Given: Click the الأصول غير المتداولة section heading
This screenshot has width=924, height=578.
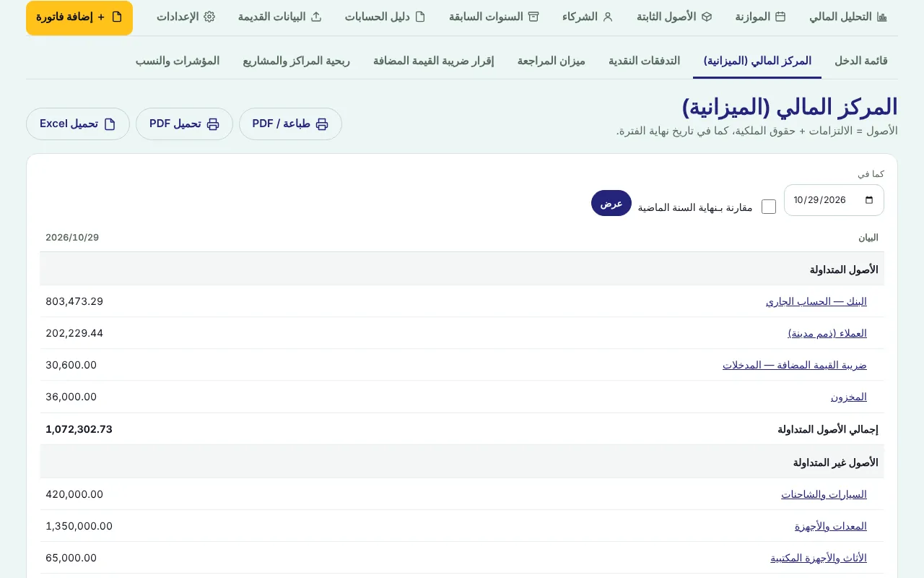Looking at the screenshot, I should pos(836,462).
